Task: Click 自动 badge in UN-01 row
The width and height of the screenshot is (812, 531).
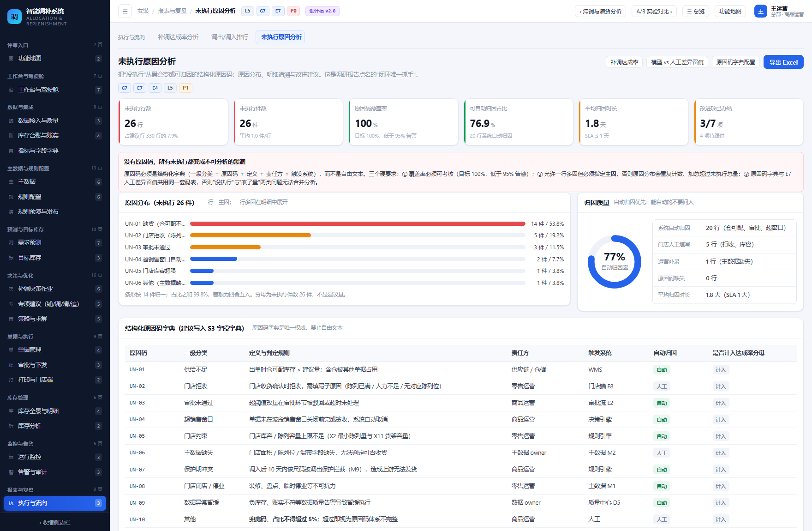Action: (x=662, y=370)
